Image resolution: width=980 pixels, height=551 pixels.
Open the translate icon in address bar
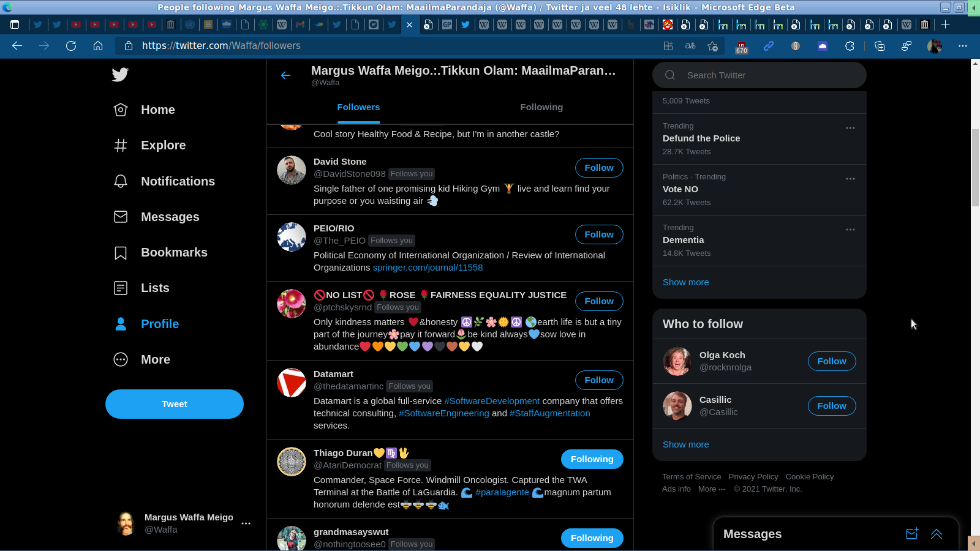(690, 46)
